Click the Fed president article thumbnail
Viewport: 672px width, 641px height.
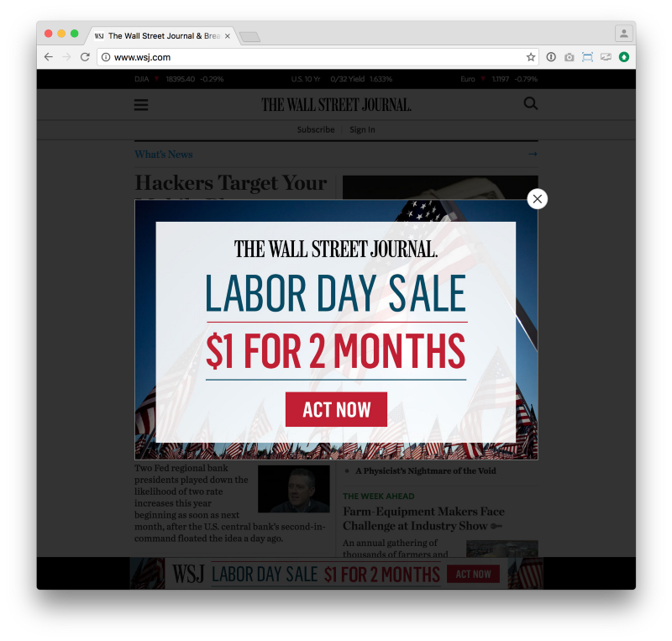(293, 489)
